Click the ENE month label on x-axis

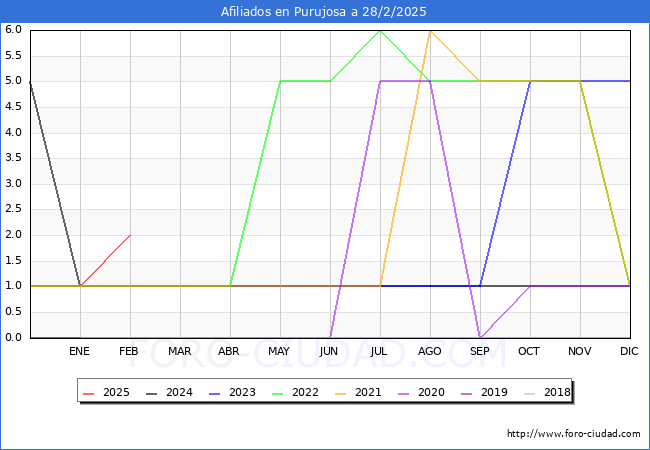(x=79, y=351)
